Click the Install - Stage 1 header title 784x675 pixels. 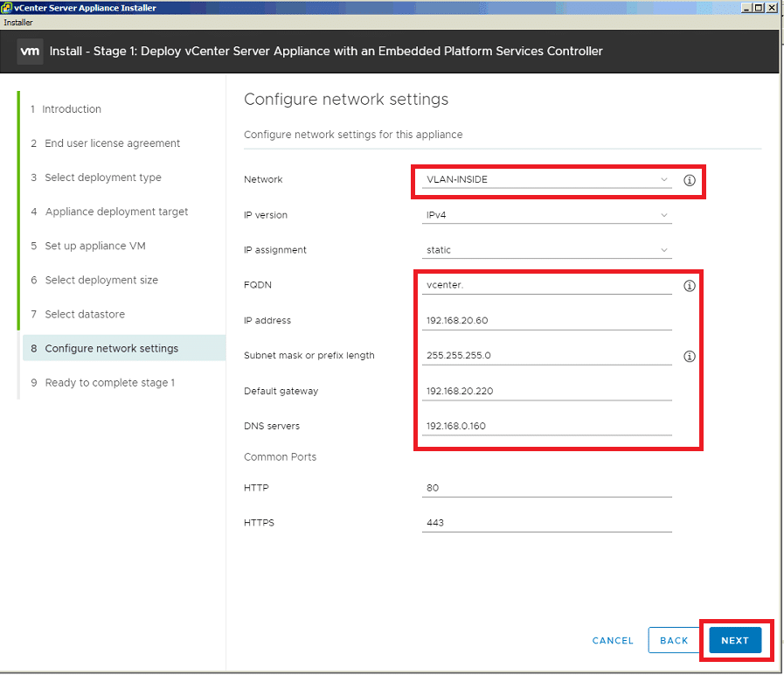coord(326,51)
